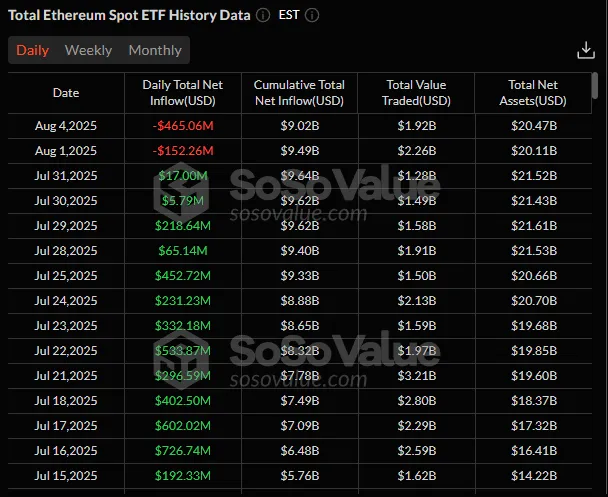
Task: Click Daily Total Net Inflow column header
Action: click(x=182, y=93)
